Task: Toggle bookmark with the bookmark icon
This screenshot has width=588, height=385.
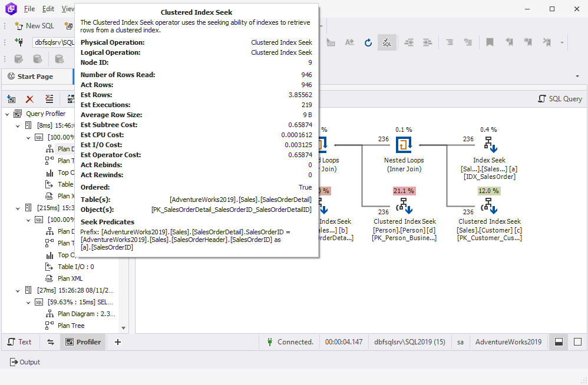Action: [x=490, y=42]
